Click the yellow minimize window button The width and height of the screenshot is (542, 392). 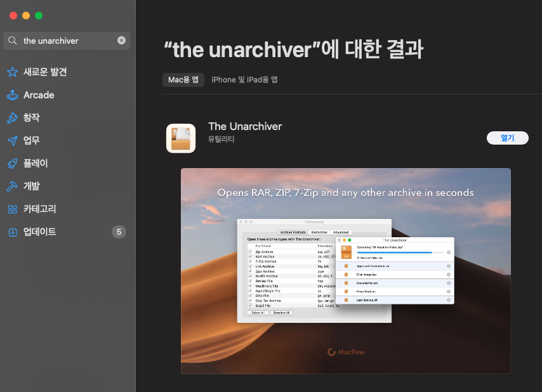[26, 16]
